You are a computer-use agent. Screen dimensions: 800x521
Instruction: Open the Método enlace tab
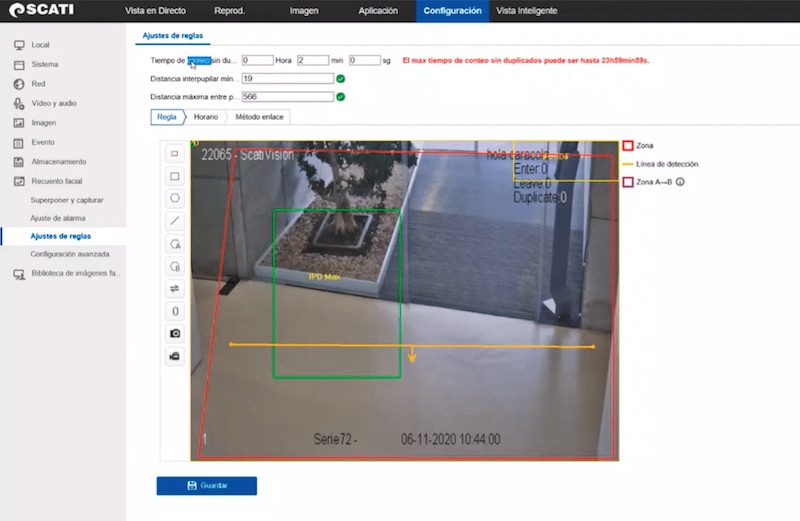coord(259,117)
